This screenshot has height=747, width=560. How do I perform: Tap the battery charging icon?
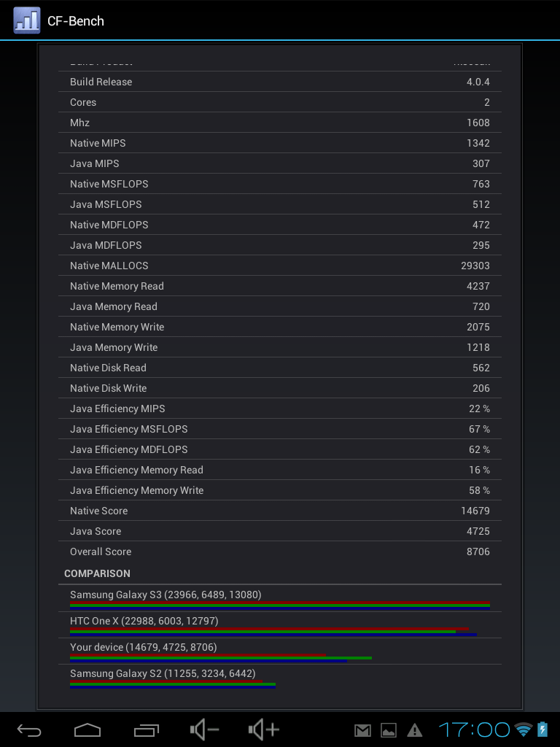(x=542, y=729)
